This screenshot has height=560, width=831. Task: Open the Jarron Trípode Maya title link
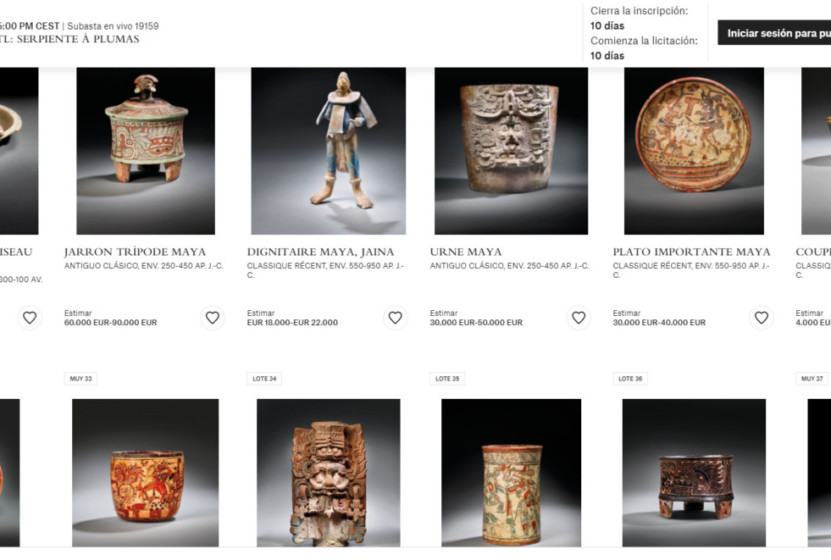pos(135,252)
